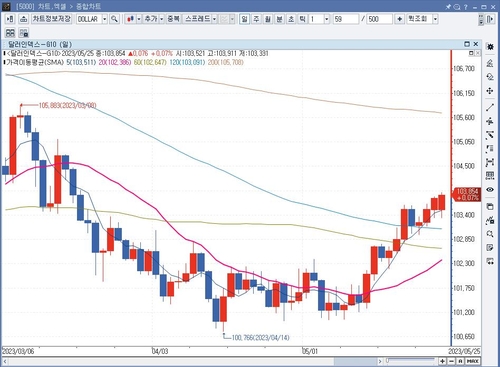The width and height of the screenshot is (500, 367).
Task: Click the four-pane layout grid icon
Action: (10, 33)
